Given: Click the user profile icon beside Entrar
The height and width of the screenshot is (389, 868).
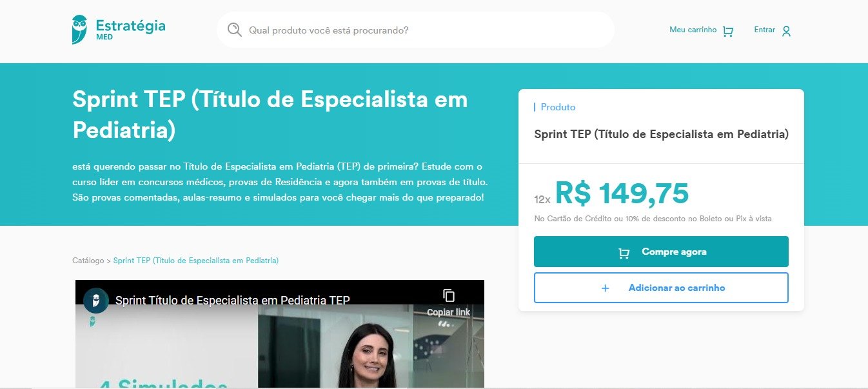Looking at the screenshot, I should 786,31.
